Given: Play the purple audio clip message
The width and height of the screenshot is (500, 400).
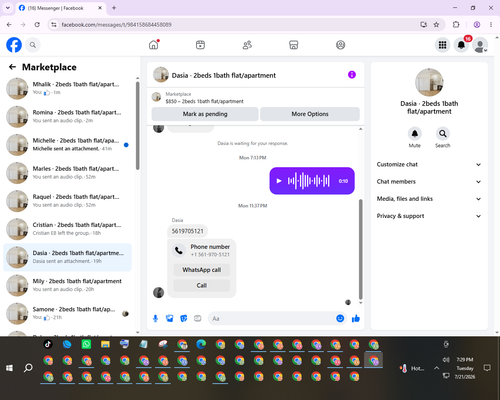Looking at the screenshot, I should (279, 181).
